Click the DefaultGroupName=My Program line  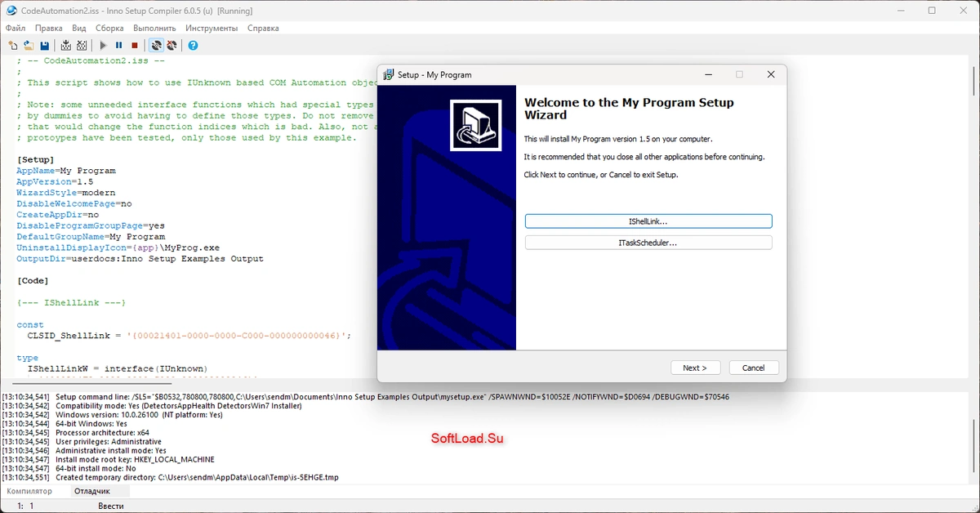pyautogui.click(x=91, y=237)
